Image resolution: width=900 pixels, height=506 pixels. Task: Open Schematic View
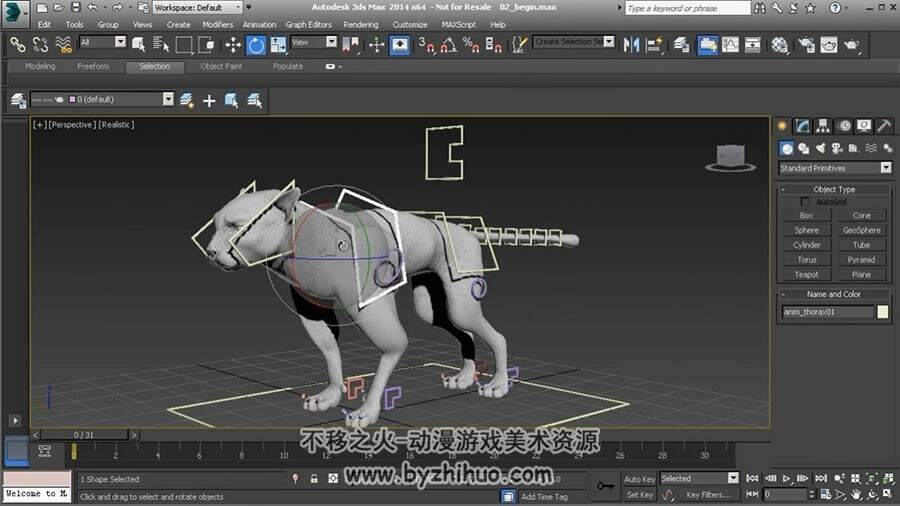(752, 44)
